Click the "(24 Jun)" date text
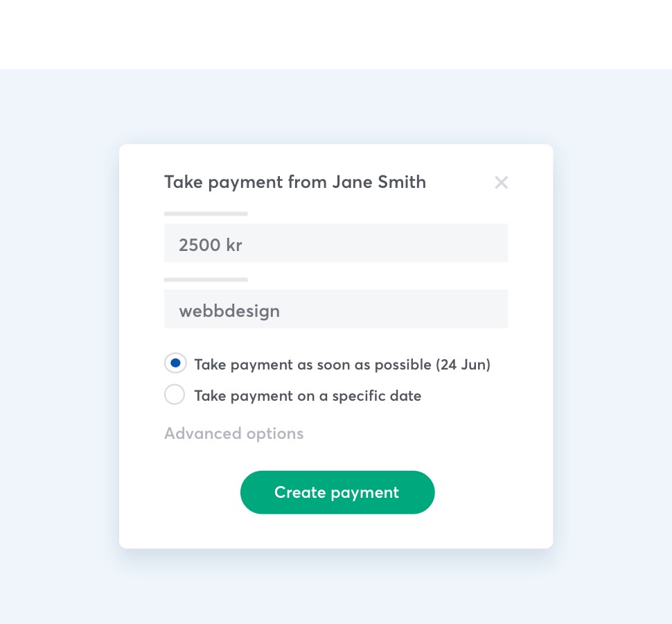Viewport: 672px width, 624px height. (463, 365)
